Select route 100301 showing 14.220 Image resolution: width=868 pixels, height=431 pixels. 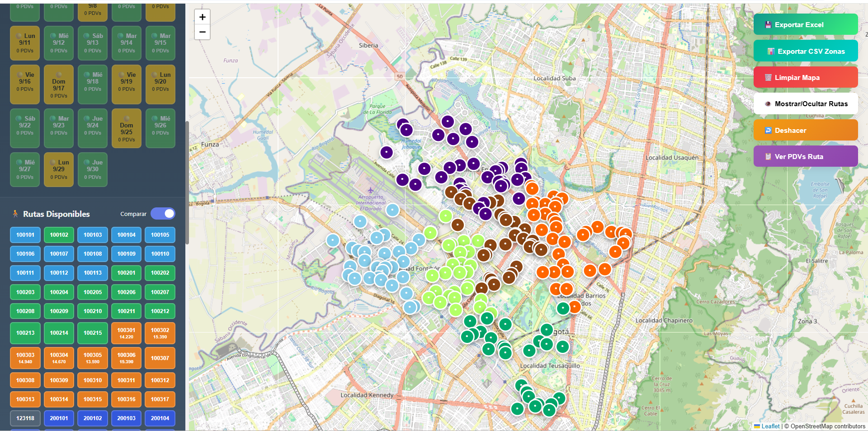pos(126,333)
